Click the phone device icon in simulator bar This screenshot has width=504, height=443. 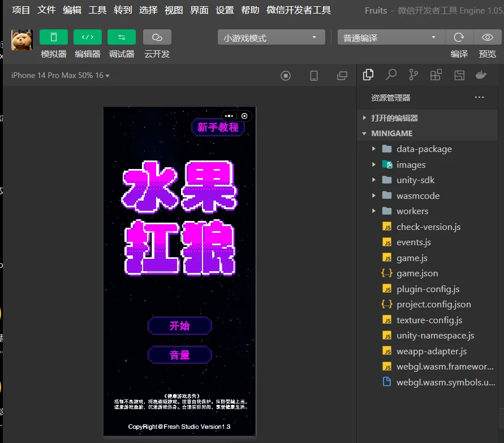[x=314, y=76]
